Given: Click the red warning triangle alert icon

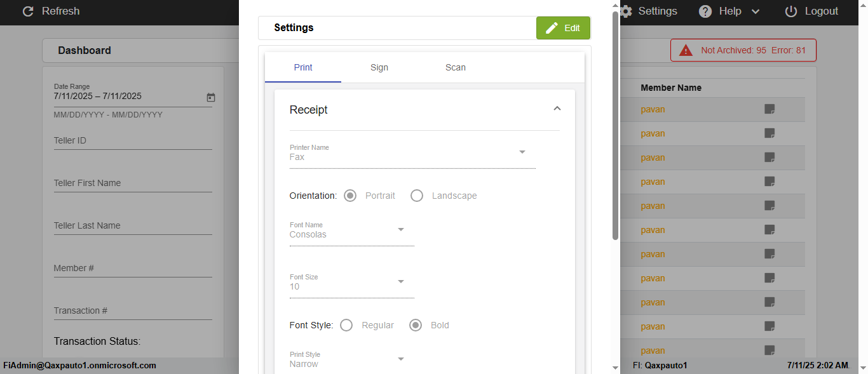Looking at the screenshot, I should (x=686, y=50).
